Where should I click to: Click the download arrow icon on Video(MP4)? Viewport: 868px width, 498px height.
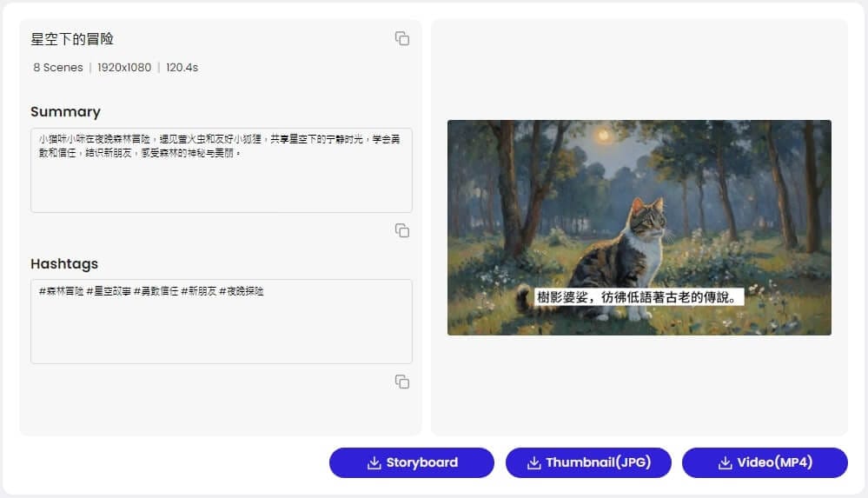tap(726, 463)
